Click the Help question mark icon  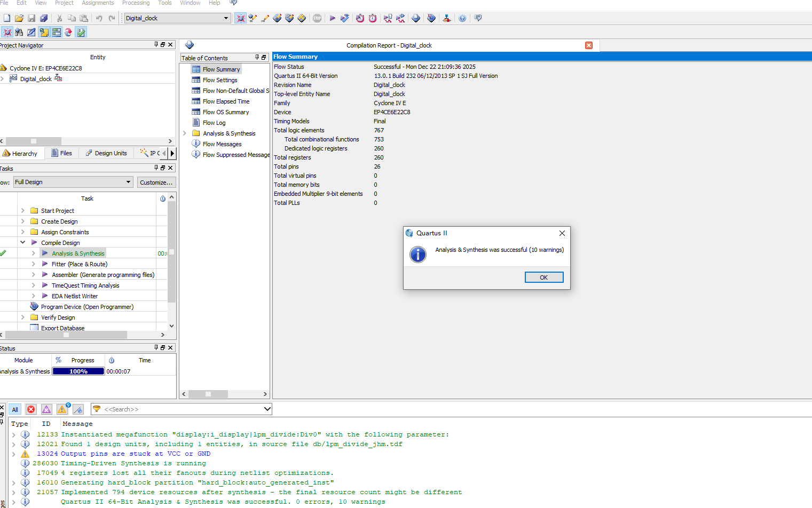click(462, 18)
